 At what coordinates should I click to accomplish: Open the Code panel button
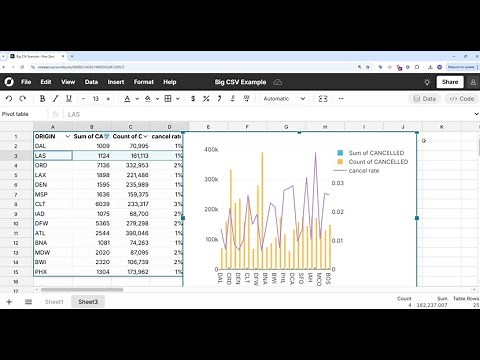(x=462, y=99)
